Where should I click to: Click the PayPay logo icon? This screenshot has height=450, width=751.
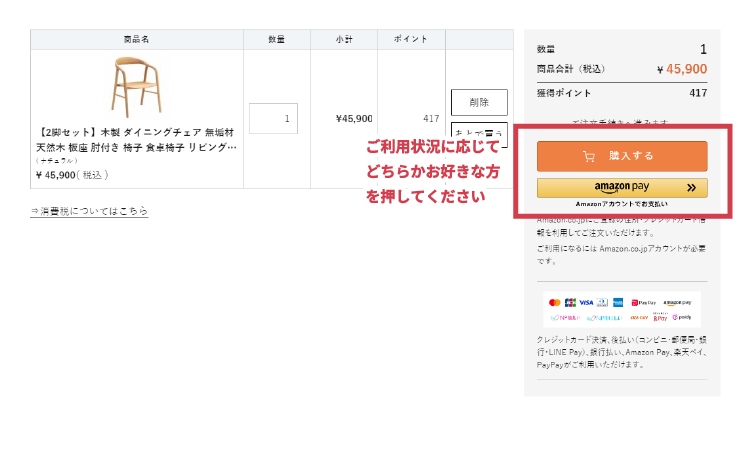(x=643, y=303)
